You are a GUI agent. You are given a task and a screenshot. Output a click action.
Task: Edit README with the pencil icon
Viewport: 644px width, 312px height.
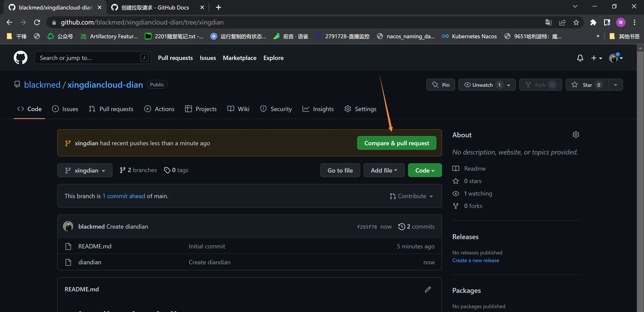tap(428, 289)
